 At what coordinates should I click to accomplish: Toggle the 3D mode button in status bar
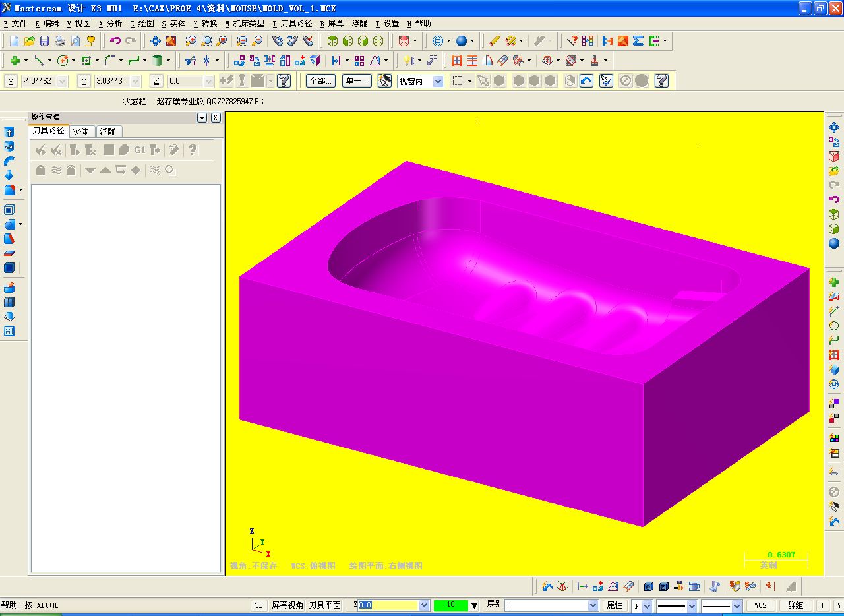[259, 605]
